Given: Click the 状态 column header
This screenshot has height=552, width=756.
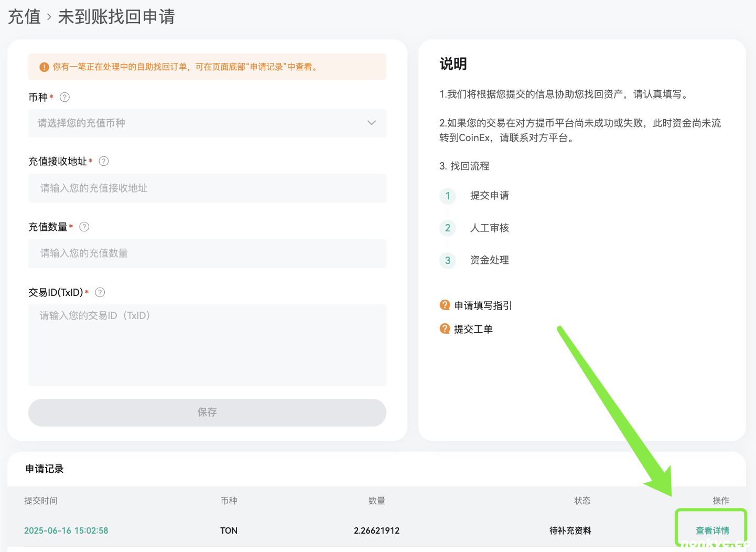Looking at the screenshot, I should (582, 501).
